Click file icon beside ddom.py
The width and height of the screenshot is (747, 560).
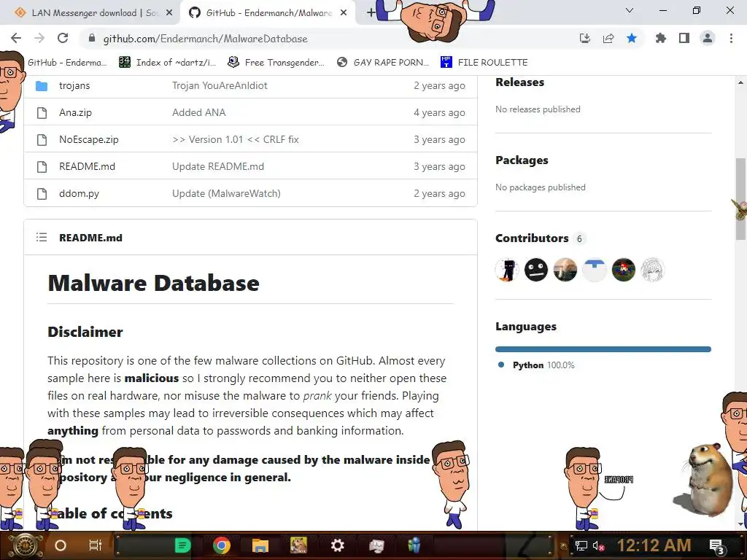(x=42, y=193)
